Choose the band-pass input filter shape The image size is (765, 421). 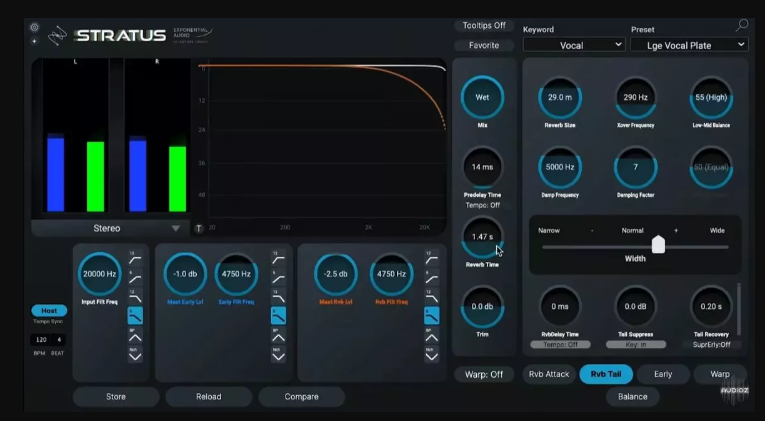[135, 336]
